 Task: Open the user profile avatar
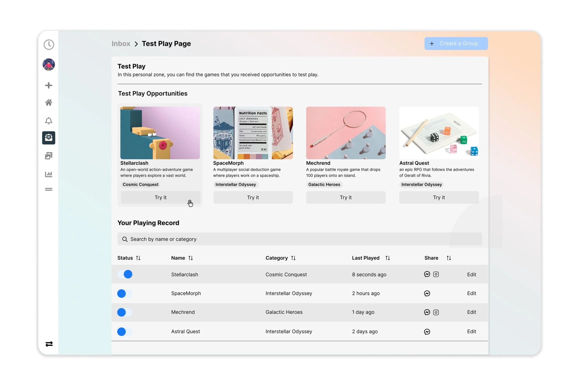[x=49, y=64]
